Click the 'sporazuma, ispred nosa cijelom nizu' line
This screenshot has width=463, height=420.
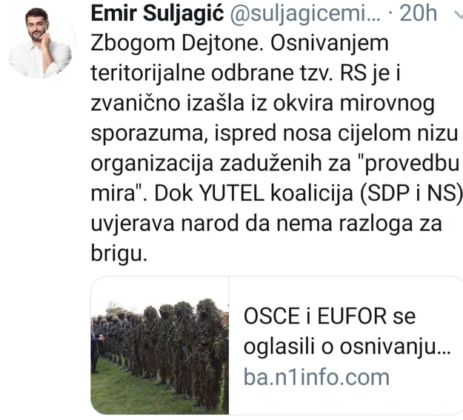(274, 133)
